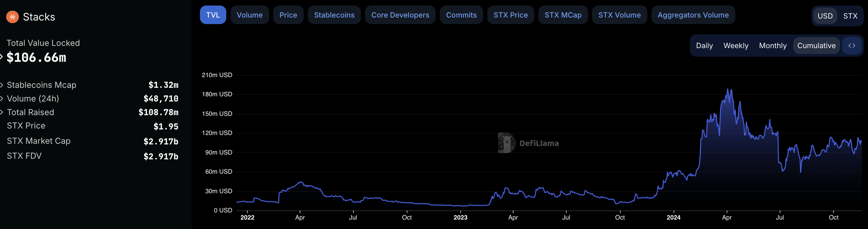Expand the Volume (24h) row
The height and width of the screenshot is (229, 868).
point(2,99)
